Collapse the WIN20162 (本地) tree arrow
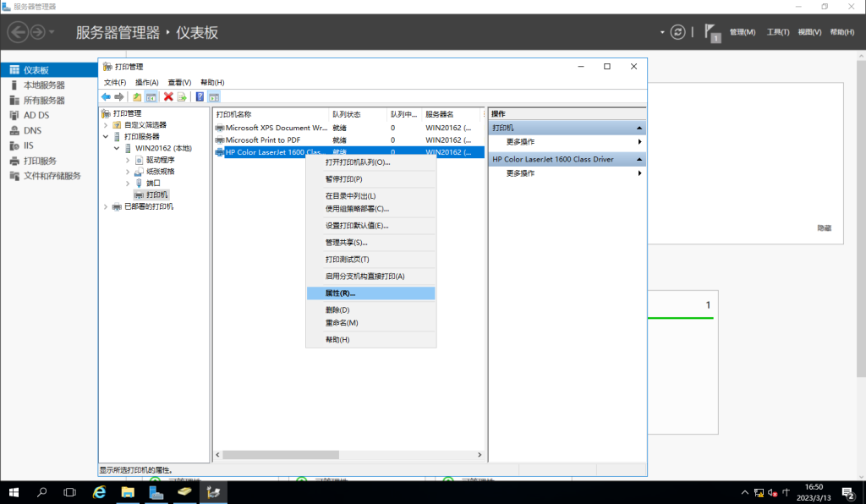Image resolution: width=866 pixels, height=504 pixels. click(117, 148)
